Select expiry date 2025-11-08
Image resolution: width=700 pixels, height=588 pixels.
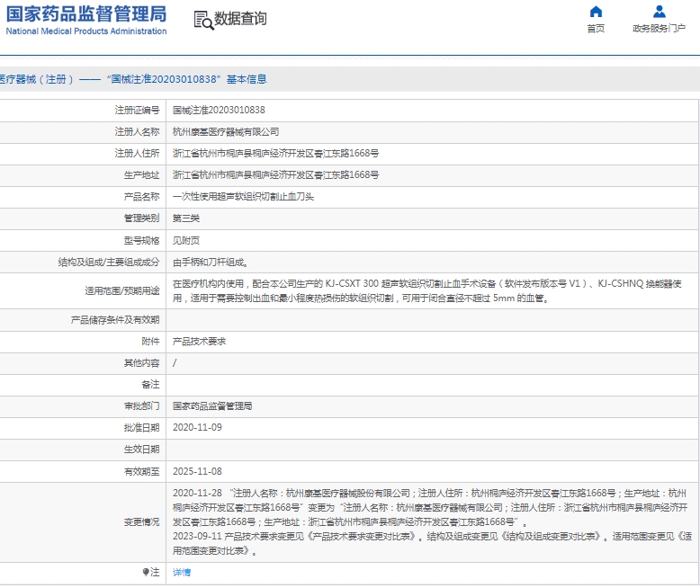pos(197,471)
